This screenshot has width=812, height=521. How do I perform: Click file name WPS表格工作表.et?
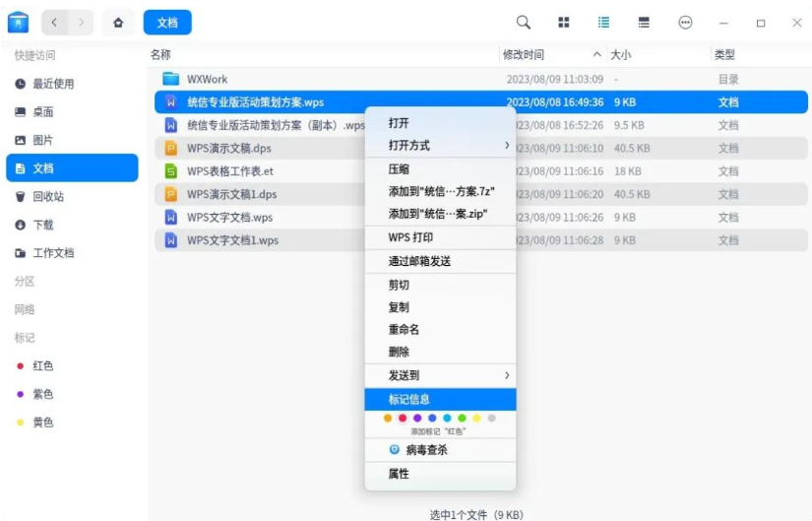(x=230, y=171)
